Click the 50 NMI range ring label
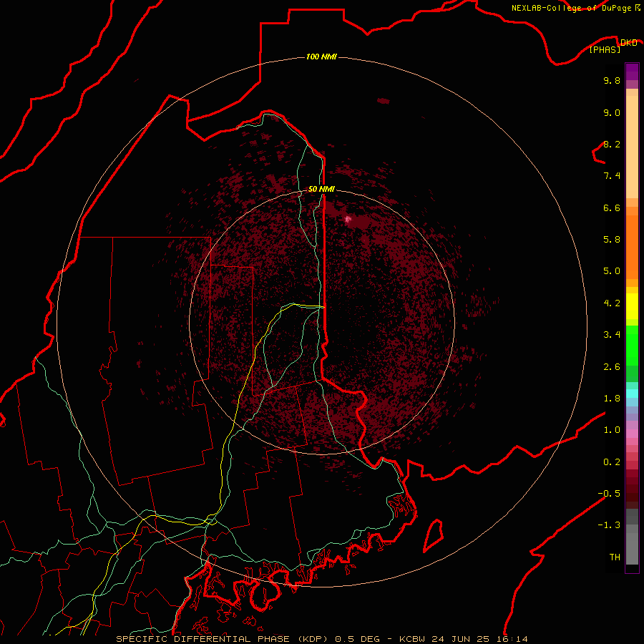 tap(321, 189)
